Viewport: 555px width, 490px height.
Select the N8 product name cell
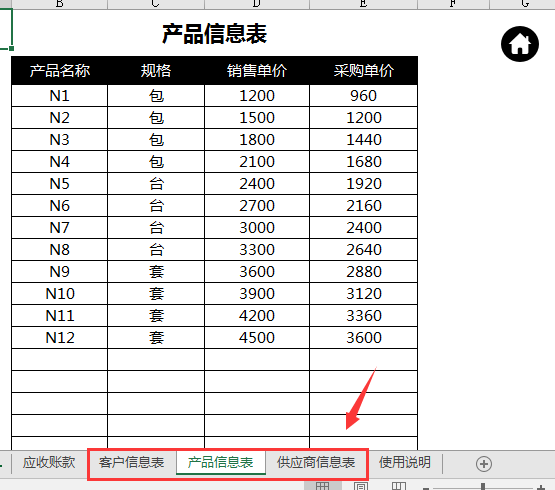click(59, 250)
